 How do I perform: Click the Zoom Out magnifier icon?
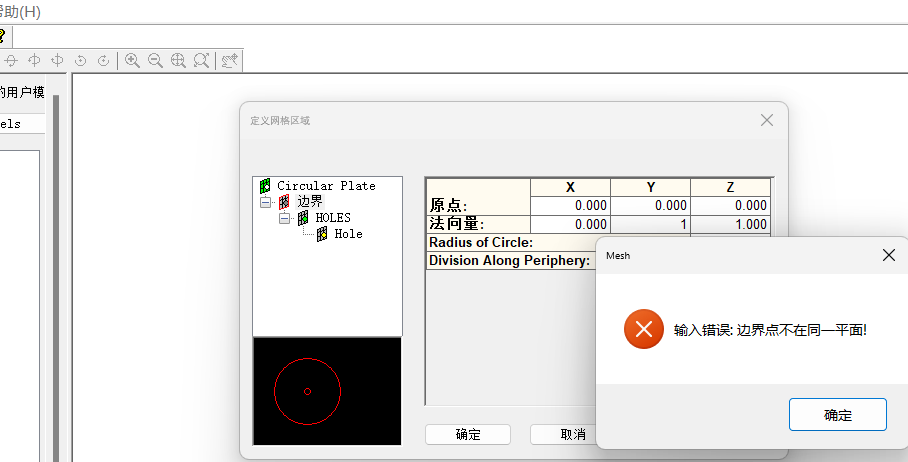tap(155, 60)
